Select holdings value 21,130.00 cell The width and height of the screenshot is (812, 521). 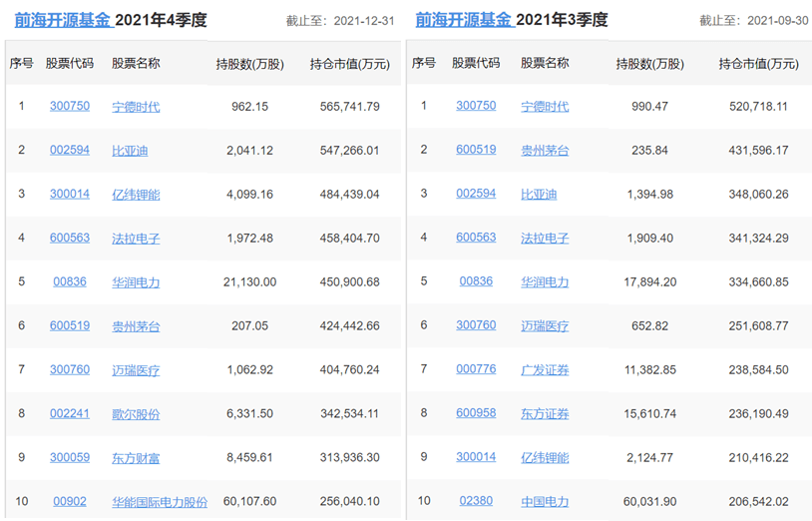pos(249,282)
